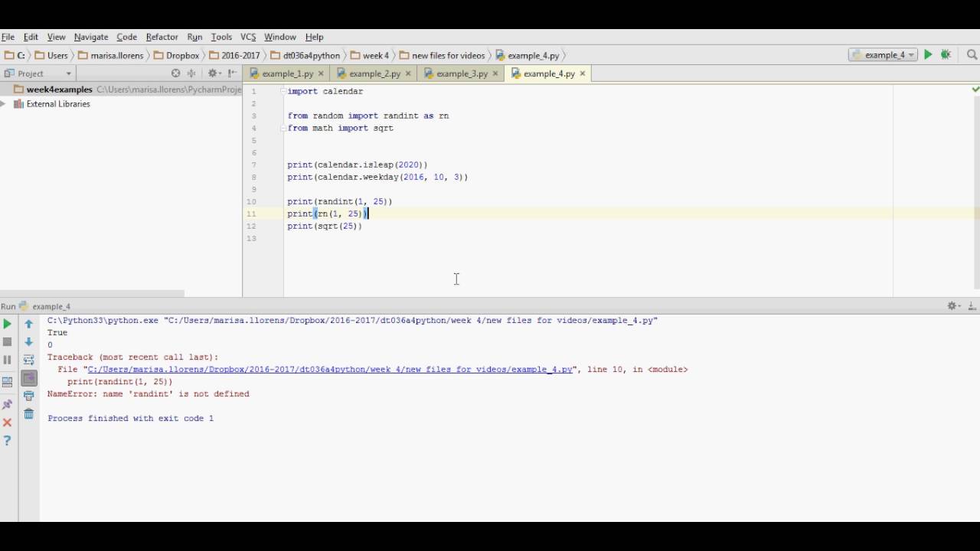Click the stop process square in Run panel
This screenshot has height=551, width=980.
pos(8,342)
